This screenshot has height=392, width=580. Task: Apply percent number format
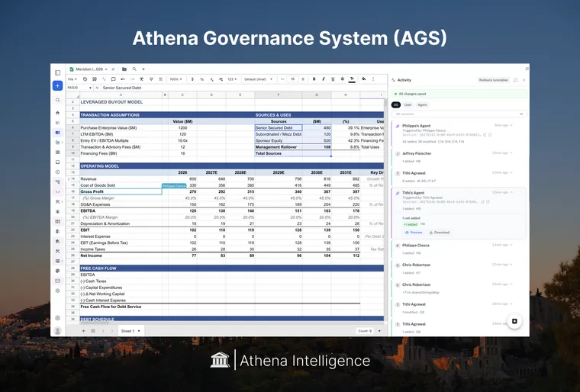202,79
